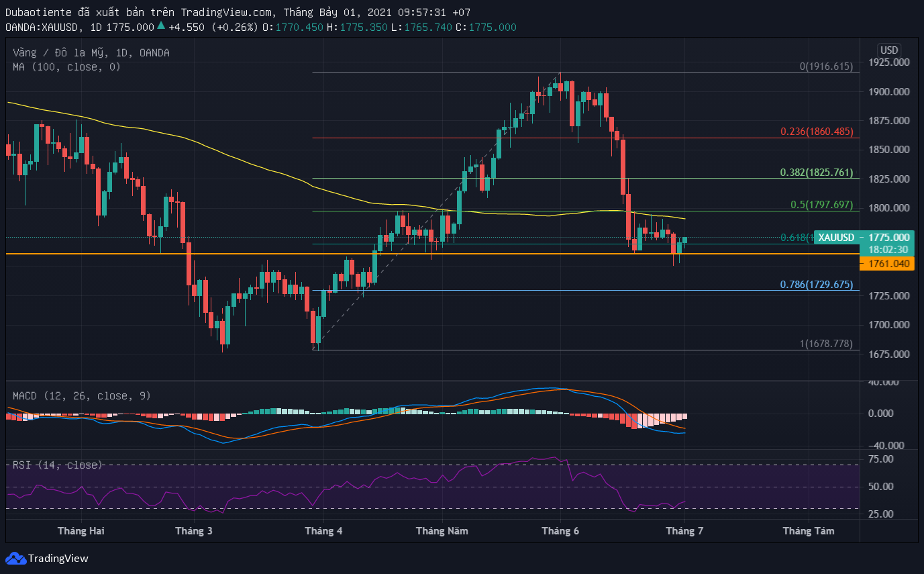
Task: Click the XAUUSD price label tag
Action: click(x=837, y=237)
